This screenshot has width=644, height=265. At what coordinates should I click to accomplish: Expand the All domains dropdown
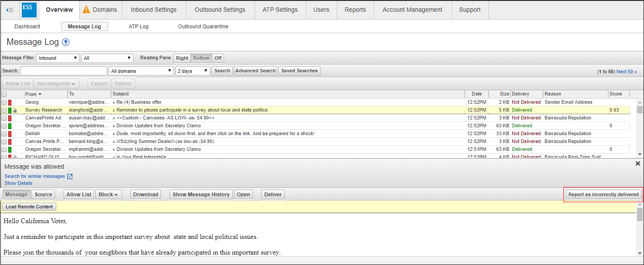pos(141,71)
